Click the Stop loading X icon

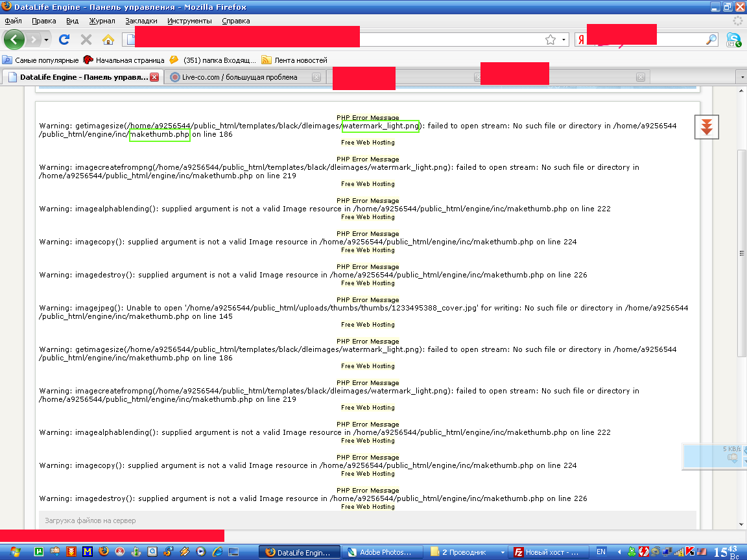click(86, 40)
